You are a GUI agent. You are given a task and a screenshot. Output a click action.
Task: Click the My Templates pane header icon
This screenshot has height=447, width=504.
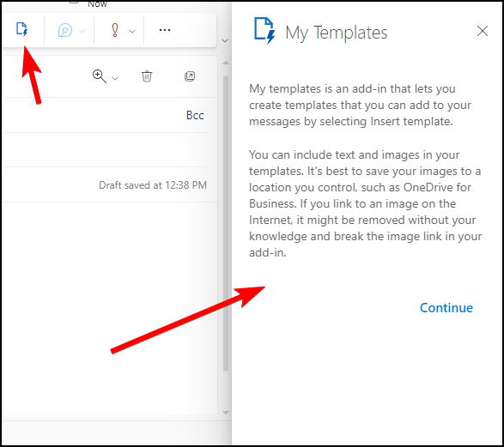(x=264, y=31)
